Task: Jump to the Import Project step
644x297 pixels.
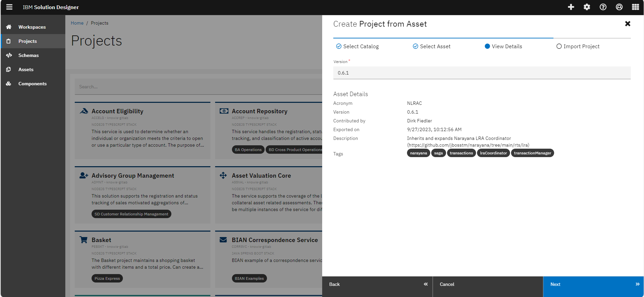Action: click(578, 47)
